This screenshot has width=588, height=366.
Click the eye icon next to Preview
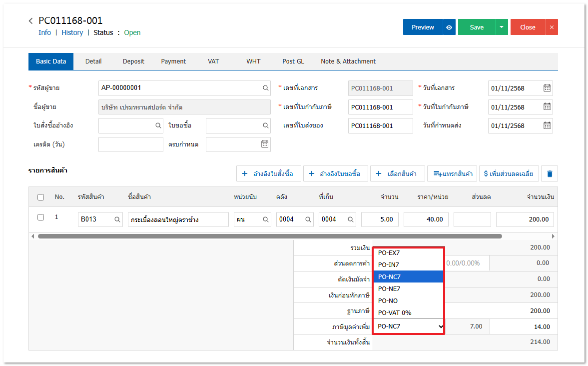(x=449, y=27)
